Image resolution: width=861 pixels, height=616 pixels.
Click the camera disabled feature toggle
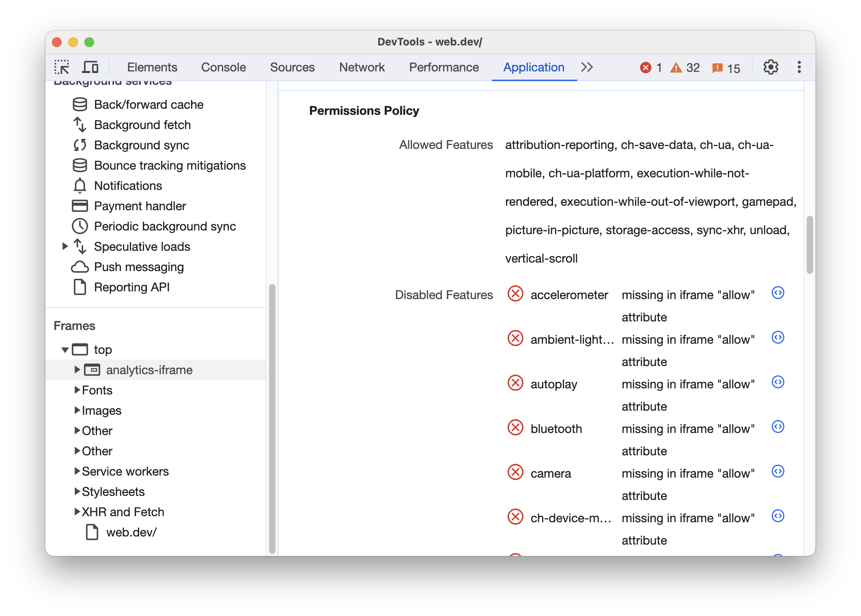[517, 472]
